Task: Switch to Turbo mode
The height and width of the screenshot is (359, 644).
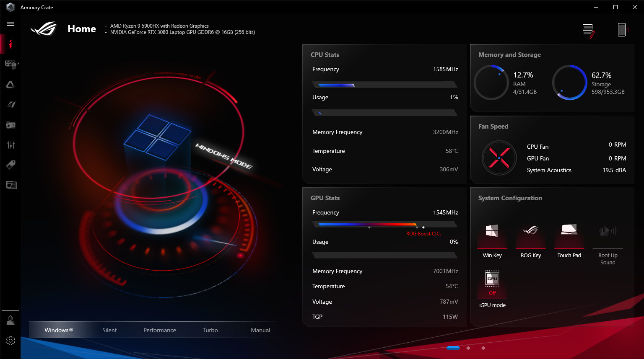Action: coord(210,330)
